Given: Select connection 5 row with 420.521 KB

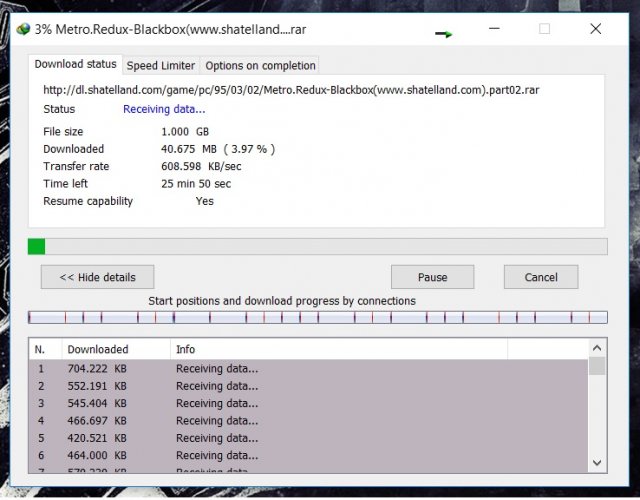Looking at the screenshot, I should point(300,438).
